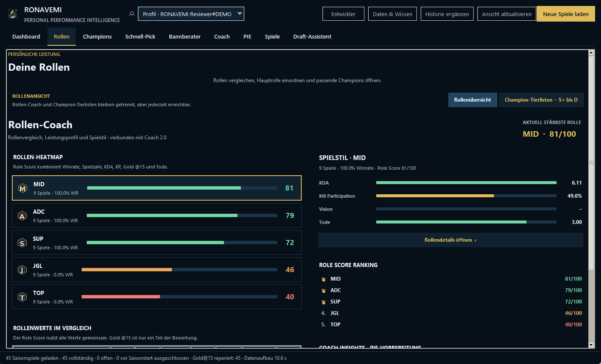Click the JGL role hexagon icon

point(22,270)
